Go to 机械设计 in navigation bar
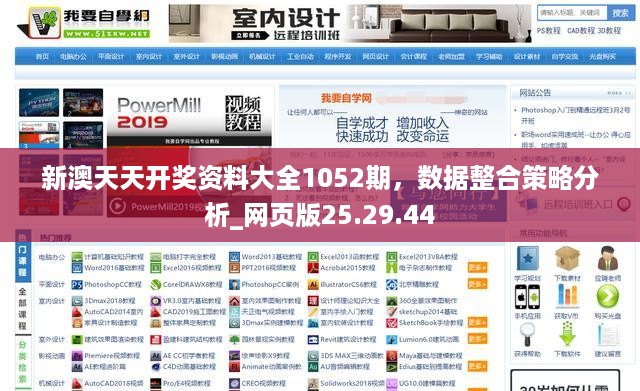The image size is (640, 391). click(262, 56)
